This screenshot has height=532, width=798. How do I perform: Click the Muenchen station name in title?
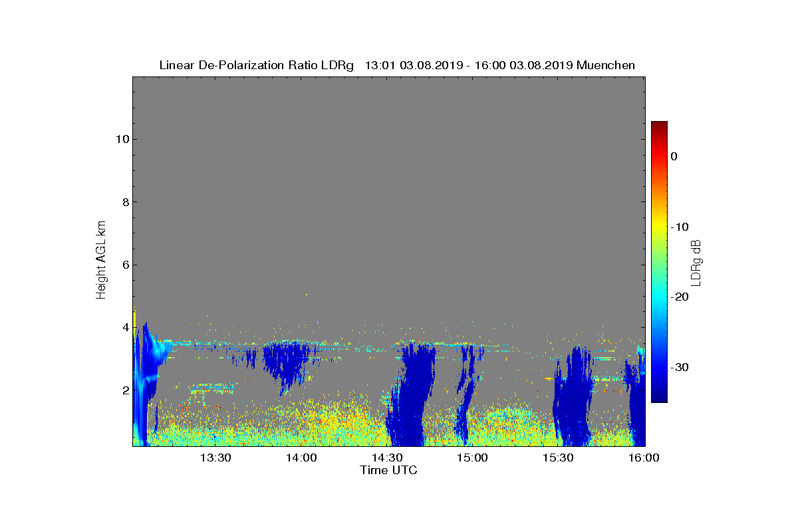606,65
